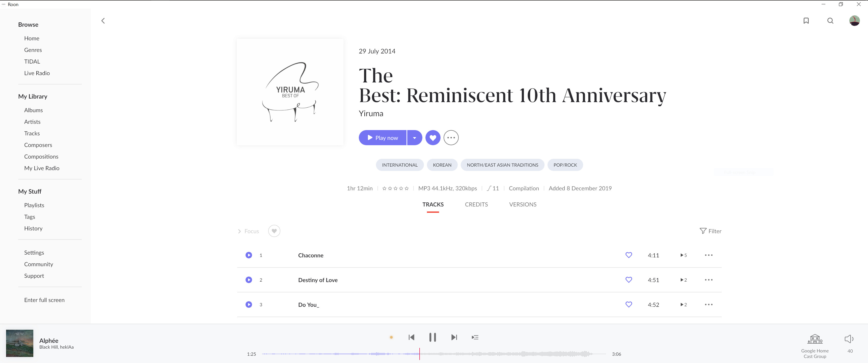Click the now playing title Alphée
868x363 pixels.
coord(49,341)
